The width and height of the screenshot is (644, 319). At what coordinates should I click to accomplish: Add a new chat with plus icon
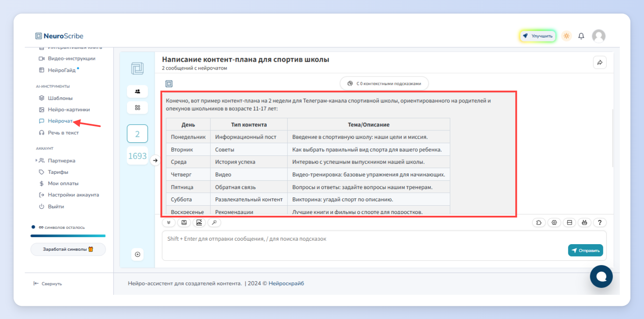click(138, 254)
